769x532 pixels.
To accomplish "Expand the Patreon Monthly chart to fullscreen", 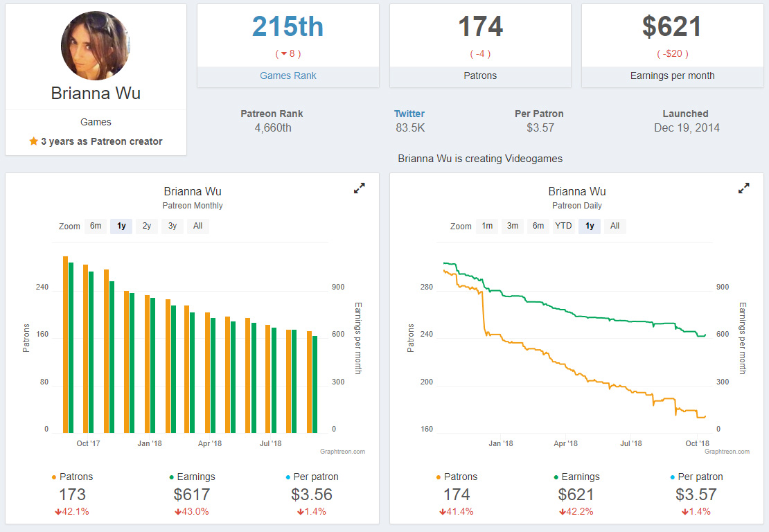I will [360, 188].
